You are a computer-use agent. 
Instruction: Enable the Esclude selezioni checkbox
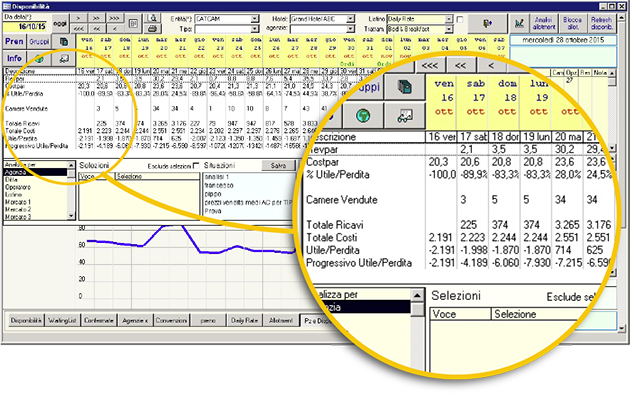196,166
